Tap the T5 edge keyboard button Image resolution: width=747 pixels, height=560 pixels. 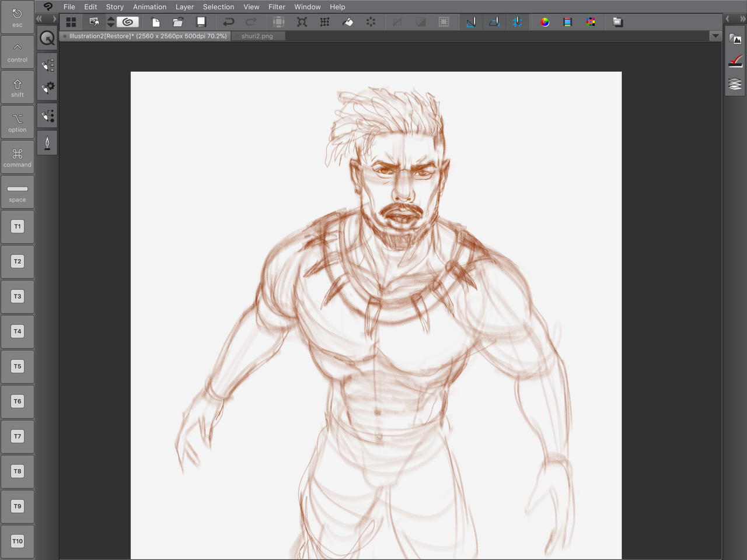18,366
